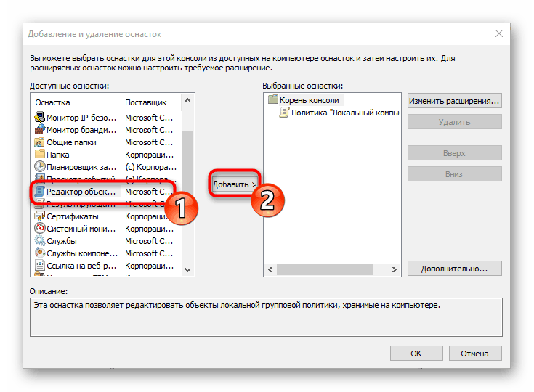Select the Общие папки entry

pos(107,142)
